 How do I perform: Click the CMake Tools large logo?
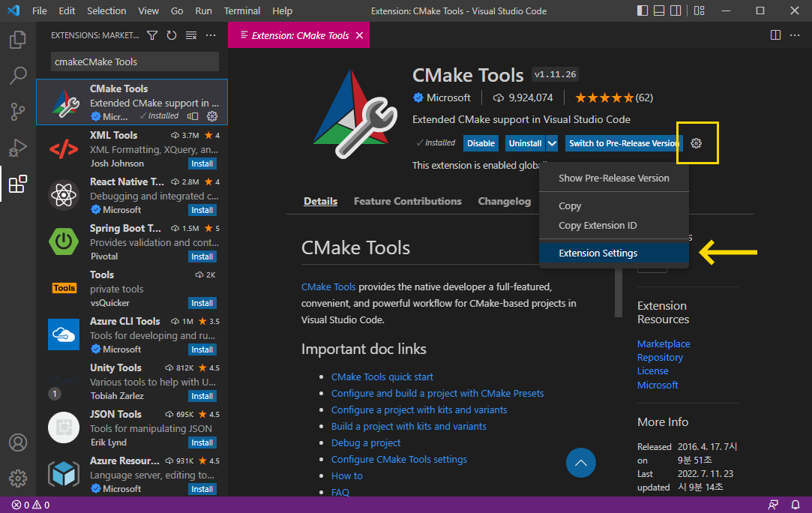pos(355,114)
